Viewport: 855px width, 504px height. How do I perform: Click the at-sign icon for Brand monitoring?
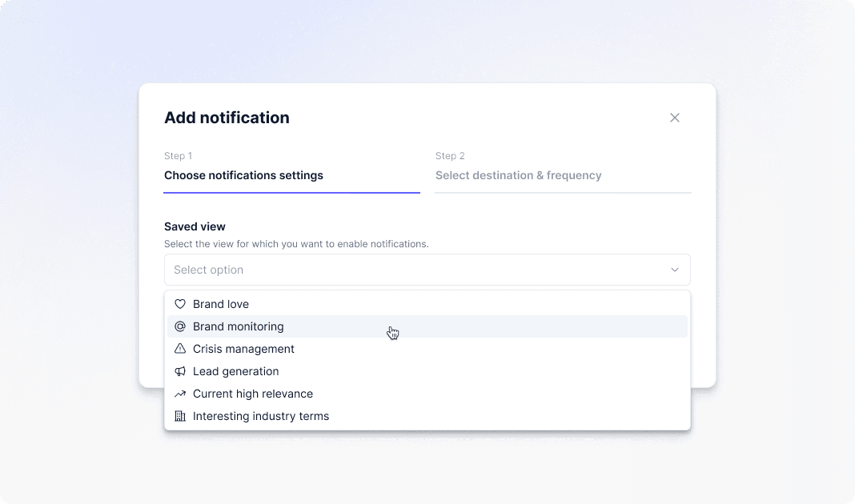pos(180,326)
